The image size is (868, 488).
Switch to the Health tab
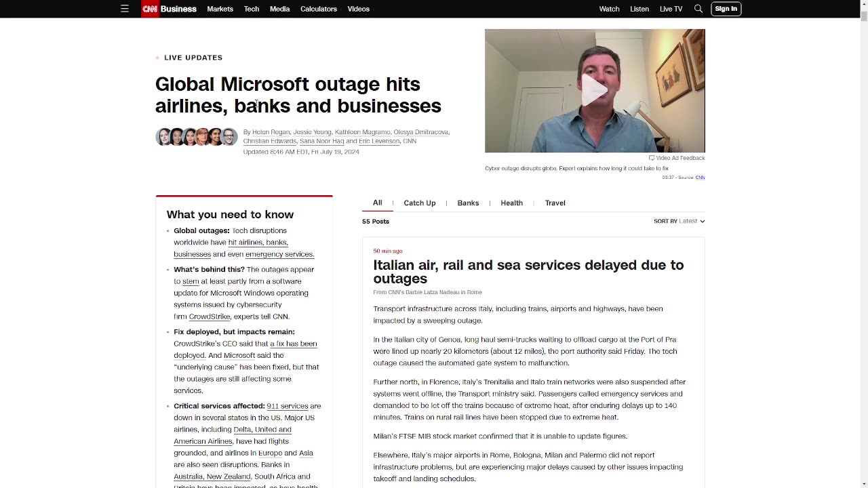(x=511, y=203)
